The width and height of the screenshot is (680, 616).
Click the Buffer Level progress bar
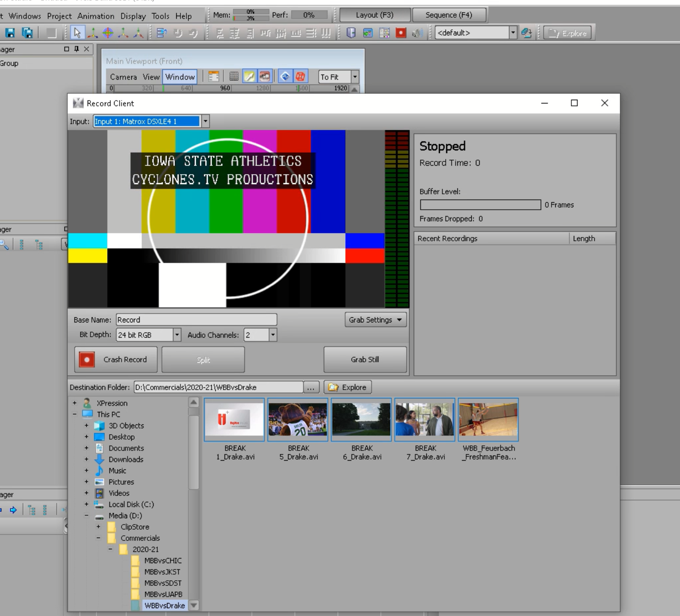480,205
